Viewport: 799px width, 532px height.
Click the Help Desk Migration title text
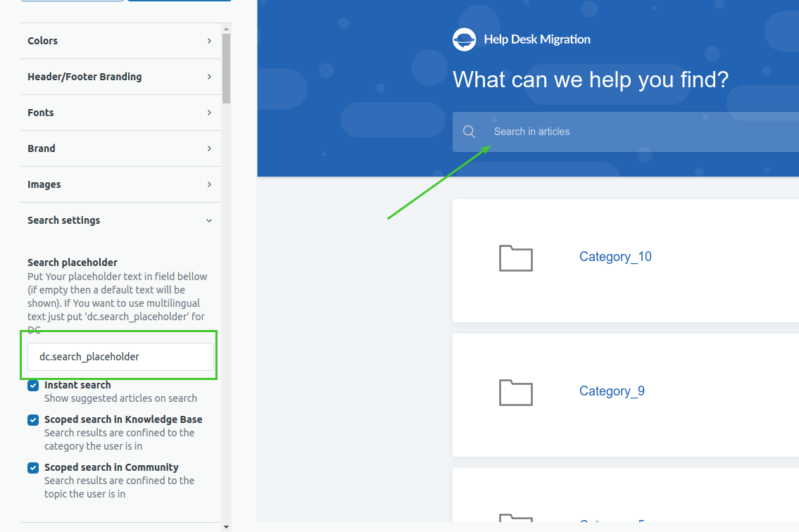coord(537,39)
